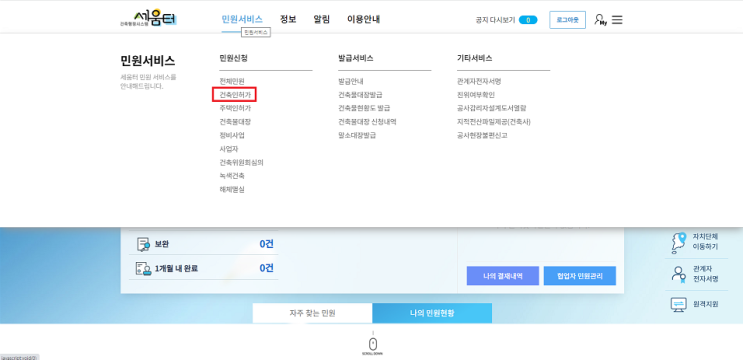Open the 알림 top menu

click(x=321, y=19)
